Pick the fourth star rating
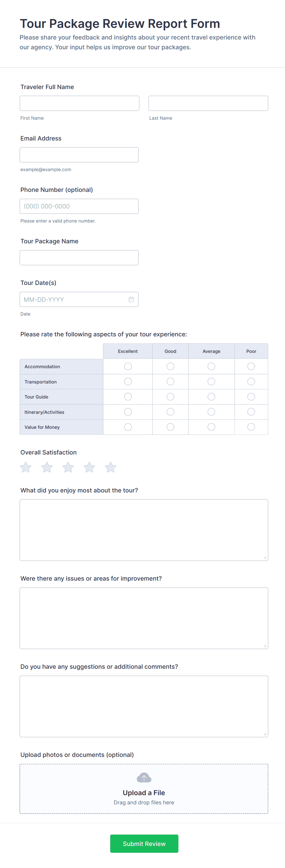285x868 pixels. (89, 467)
